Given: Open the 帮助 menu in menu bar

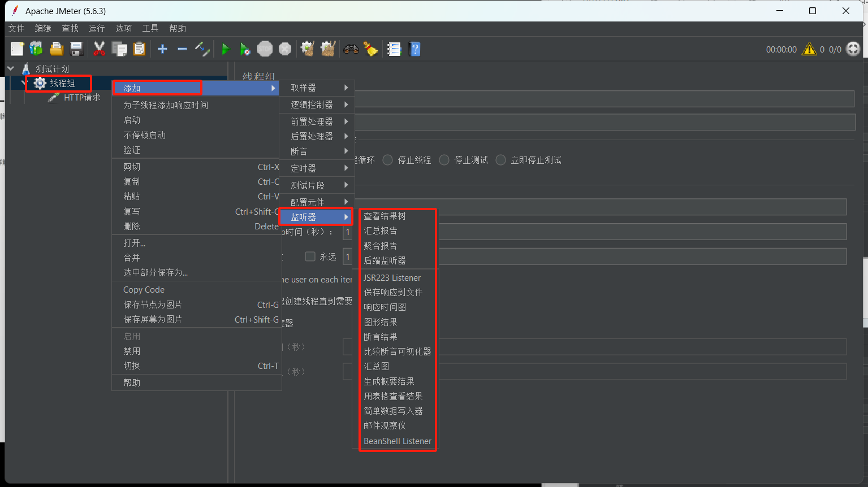Looking at the screenshot, I should (178, 28).
